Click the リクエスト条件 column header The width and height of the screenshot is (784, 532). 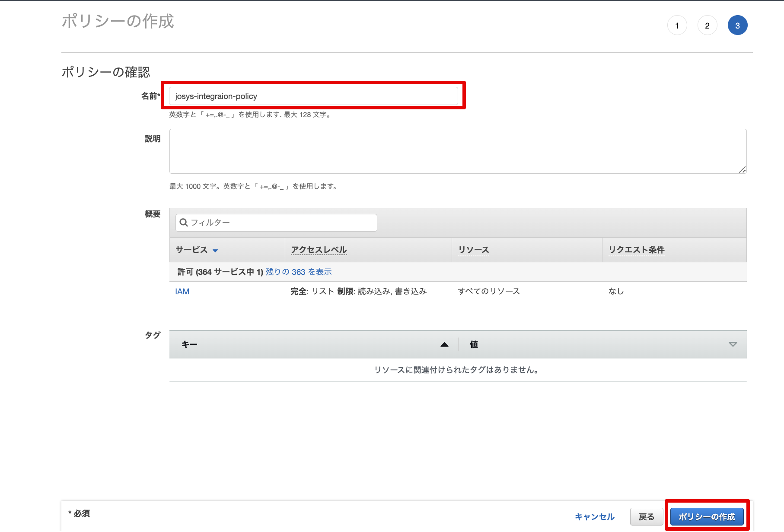click(636, 250)
